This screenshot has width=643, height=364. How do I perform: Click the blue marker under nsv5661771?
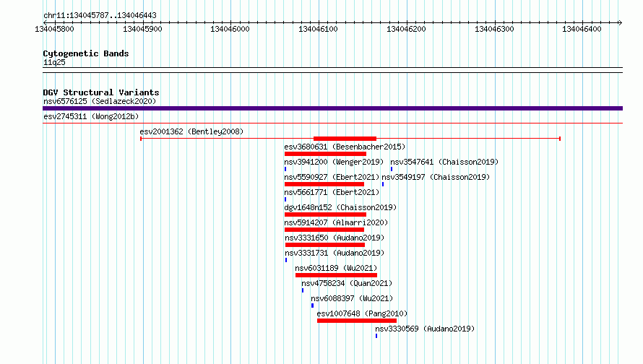pyautogui.click(x=285, y=199)
